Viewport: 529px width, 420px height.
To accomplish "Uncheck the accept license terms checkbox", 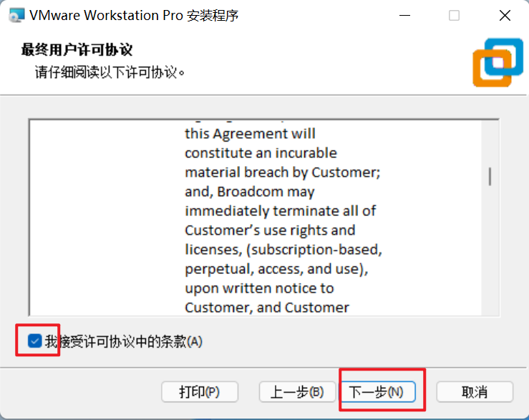I will pos(34,341).
